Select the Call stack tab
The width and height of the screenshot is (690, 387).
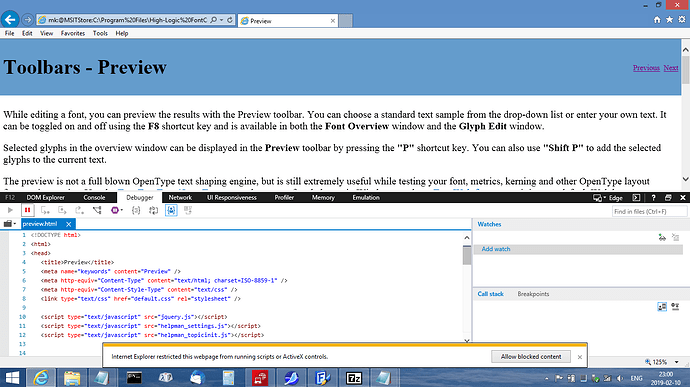point(490,294)
